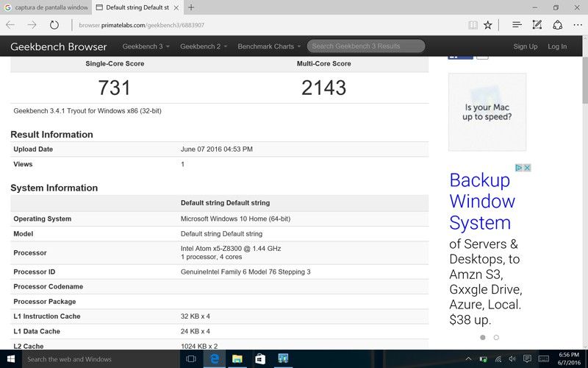Click Microsoft Windows 10 Home (64-bit) value

(x=235, y=219)
